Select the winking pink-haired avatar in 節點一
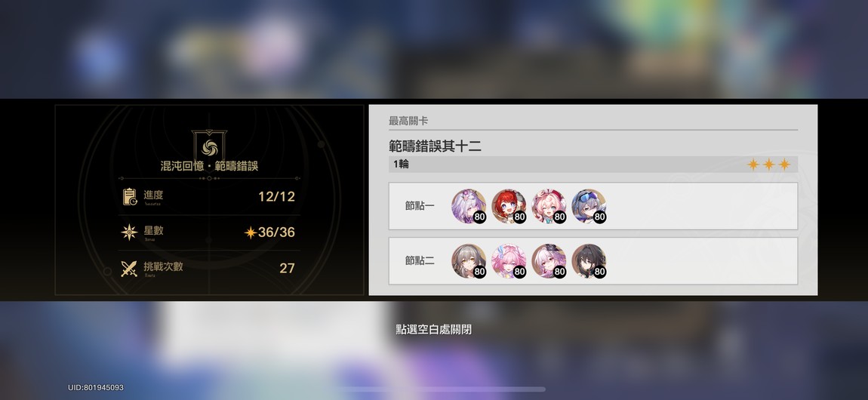Screen dimensions: 868x400 pyautogui.click(x=549, y=206)
